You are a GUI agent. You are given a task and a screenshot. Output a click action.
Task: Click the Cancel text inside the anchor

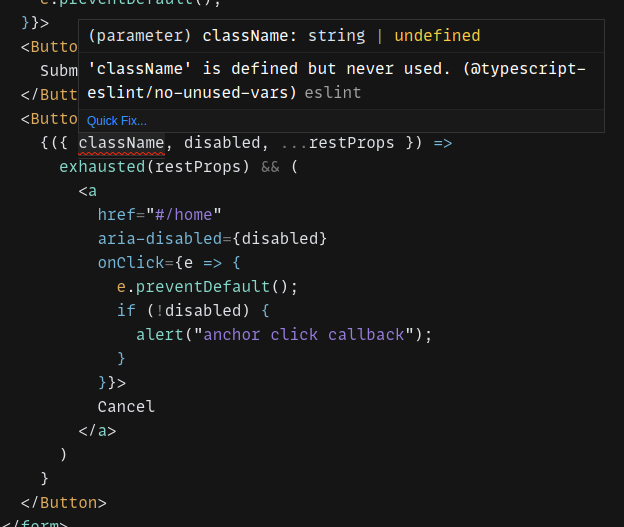click(126, 406)
